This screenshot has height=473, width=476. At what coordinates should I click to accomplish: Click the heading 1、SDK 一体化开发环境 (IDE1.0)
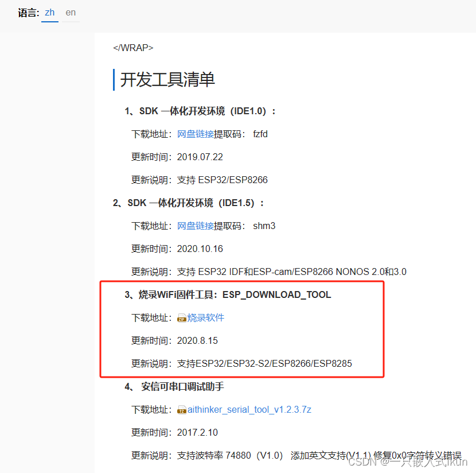(x=200, y=111)
